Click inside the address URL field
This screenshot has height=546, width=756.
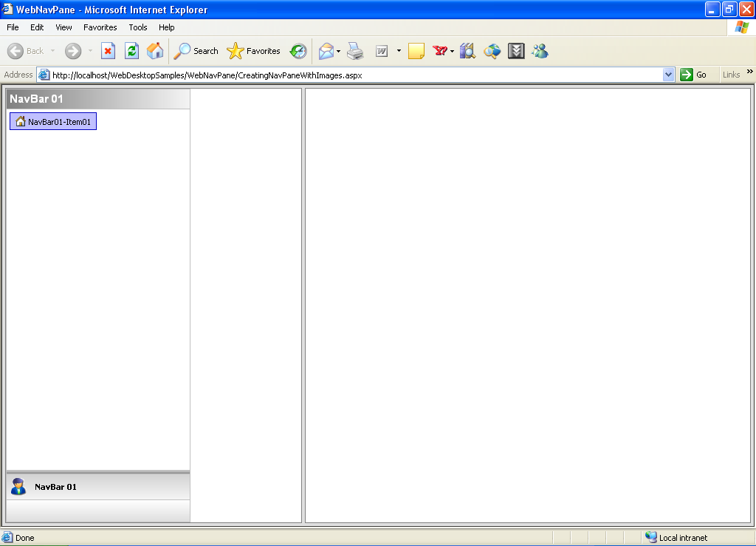tap(354, 75)
